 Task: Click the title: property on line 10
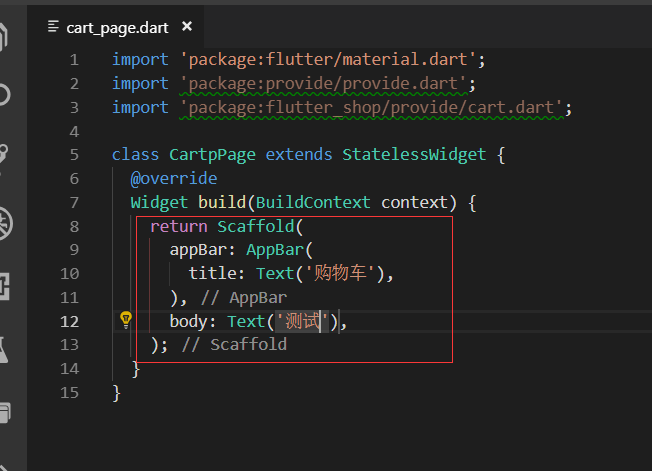click(217, 274)
